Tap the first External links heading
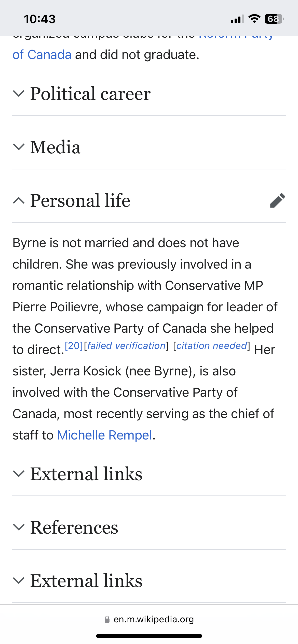This screenshot has width=298, height=644. [x=86, y=474]
